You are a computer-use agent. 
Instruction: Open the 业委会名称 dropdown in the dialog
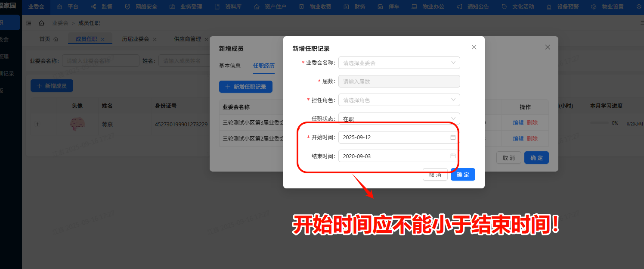tap(399, 63)
